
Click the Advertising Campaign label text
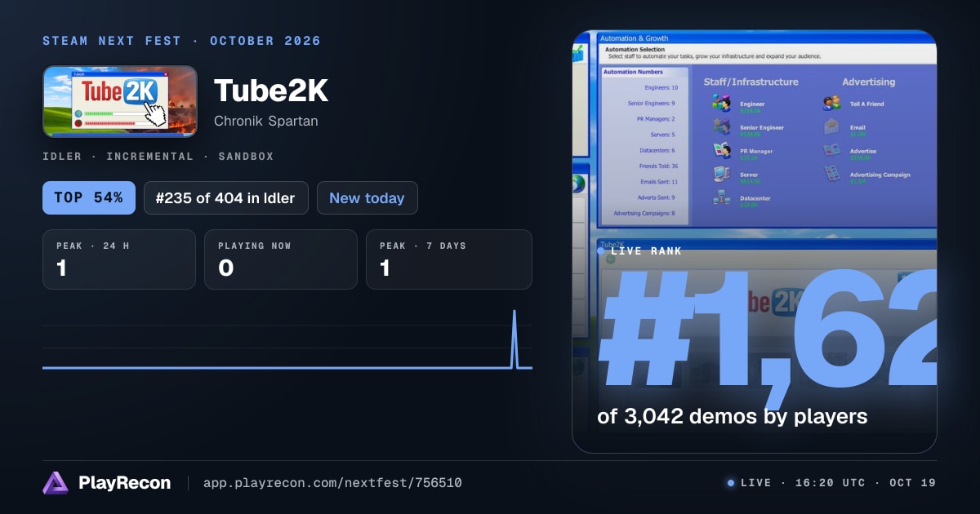(880, 175)
